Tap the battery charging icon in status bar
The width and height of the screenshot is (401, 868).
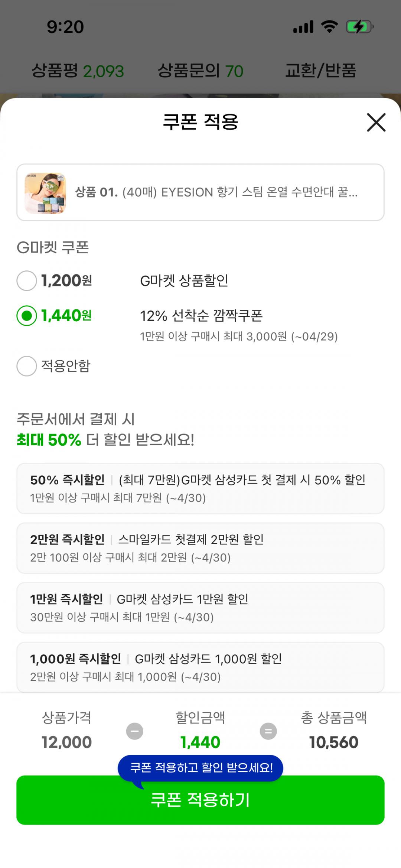point(359,27)
